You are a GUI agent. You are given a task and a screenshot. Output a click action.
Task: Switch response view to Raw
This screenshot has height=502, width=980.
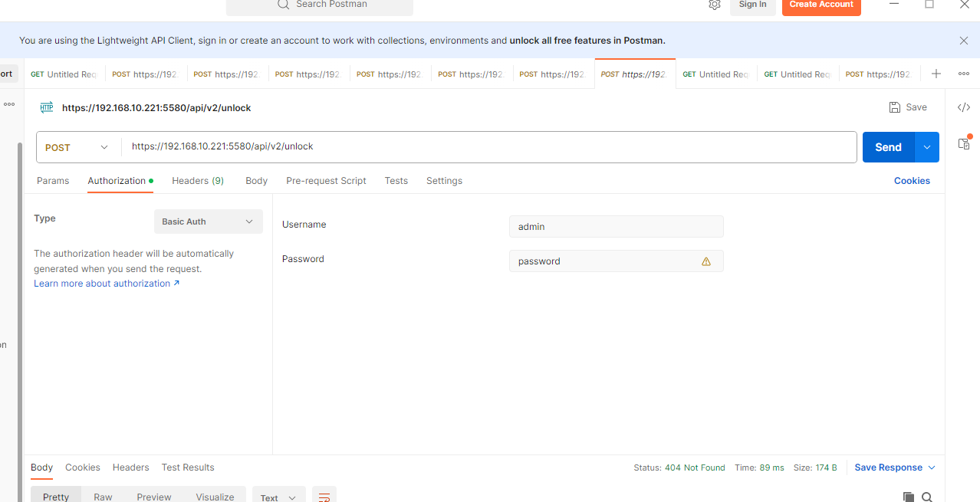point(103,497)
